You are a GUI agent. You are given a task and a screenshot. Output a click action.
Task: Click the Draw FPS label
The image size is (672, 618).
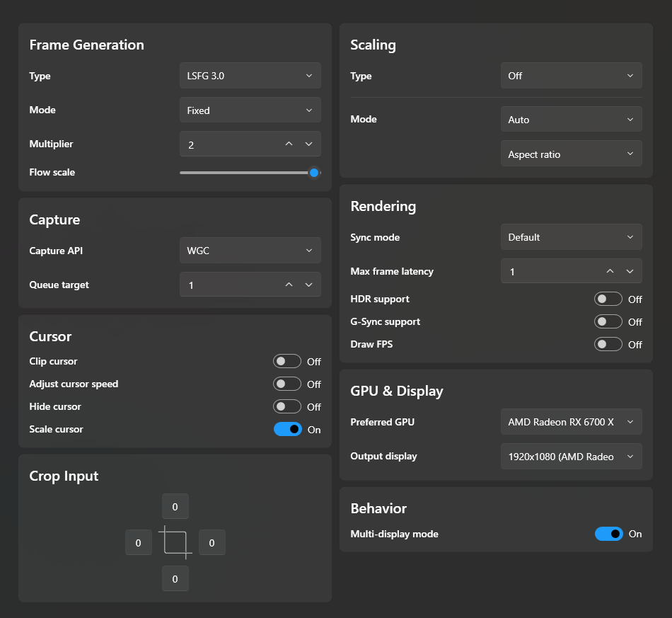pos(371,344)
